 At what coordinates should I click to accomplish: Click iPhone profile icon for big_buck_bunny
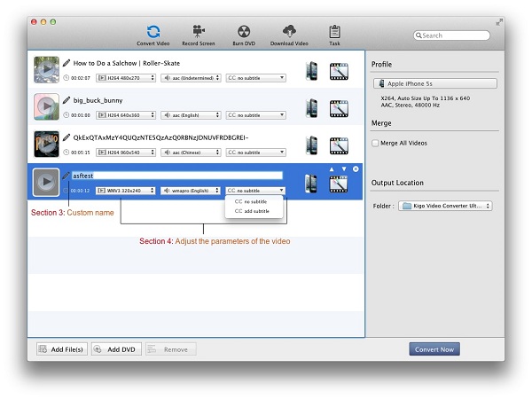pyautogui.click(x=311, y=108)
